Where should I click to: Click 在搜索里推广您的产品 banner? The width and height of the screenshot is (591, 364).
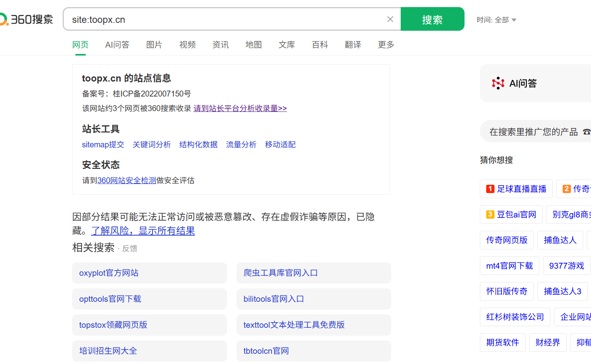(x=535, y=132)
